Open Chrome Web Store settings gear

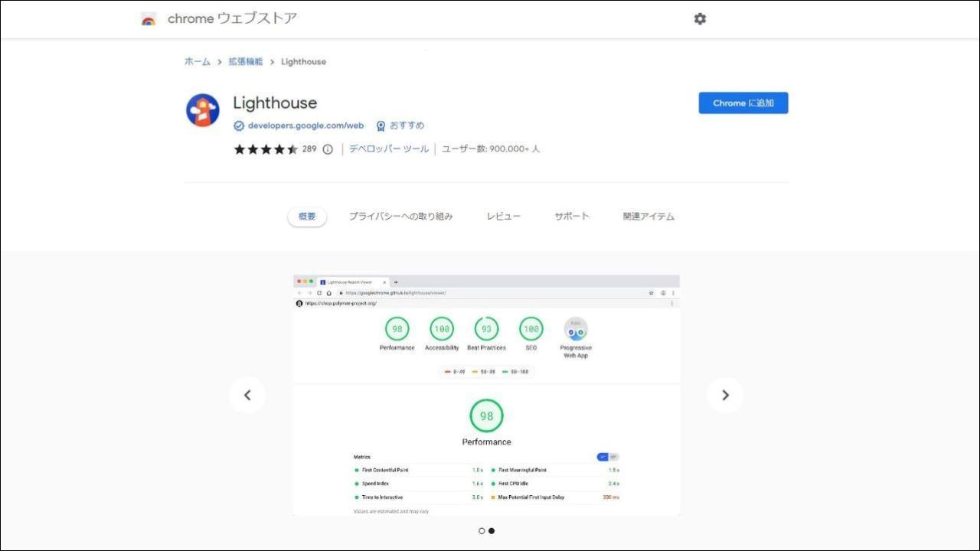coord(700,19)
